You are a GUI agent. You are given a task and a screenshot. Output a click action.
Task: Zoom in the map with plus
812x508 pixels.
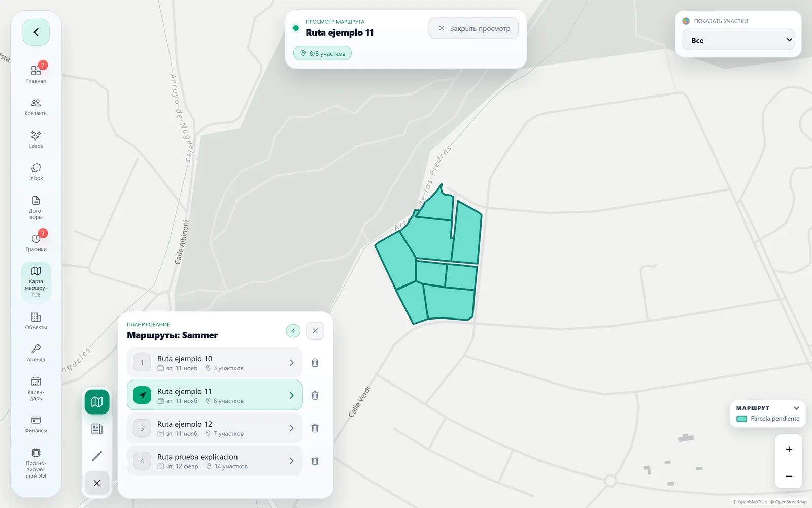(789, 449)
